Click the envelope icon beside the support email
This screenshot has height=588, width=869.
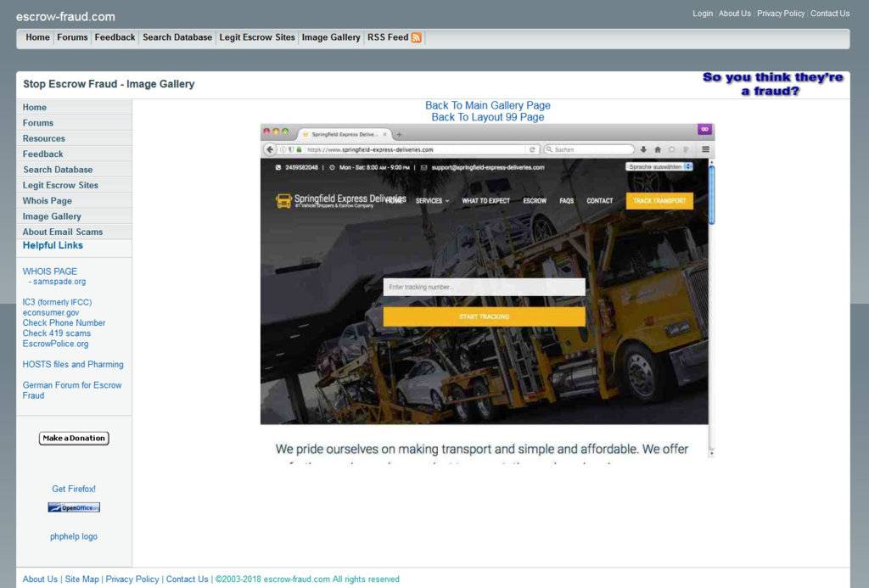click(423, 166)
